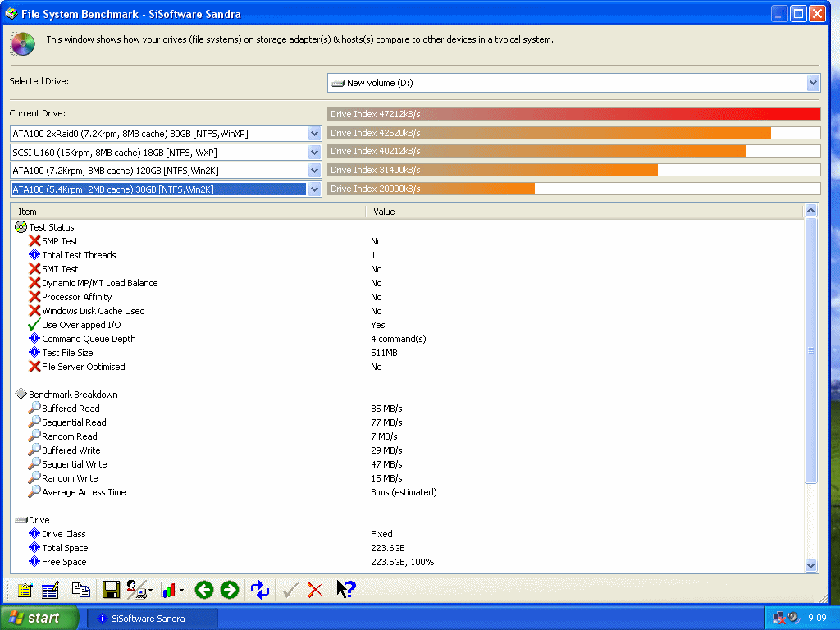Open the SCSI U160 reference drive dropdown
Viewport: 840px width, 630px height.
click(x=314, y=152)
